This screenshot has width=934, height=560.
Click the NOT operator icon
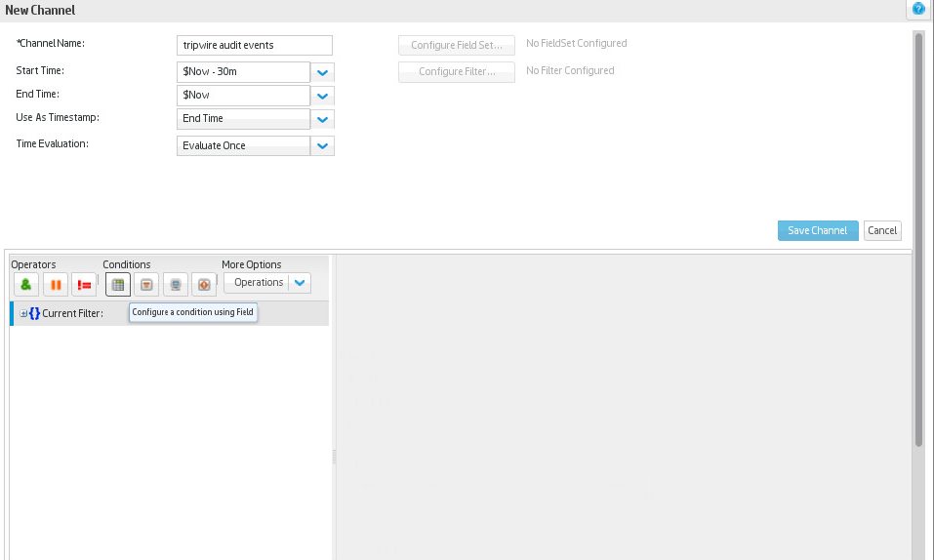coord(84,284)
